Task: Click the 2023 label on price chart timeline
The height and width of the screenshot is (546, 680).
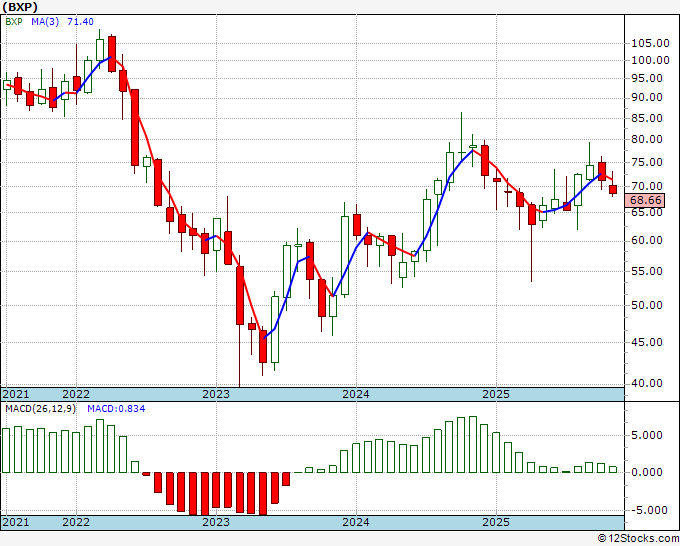Action: 216,394
